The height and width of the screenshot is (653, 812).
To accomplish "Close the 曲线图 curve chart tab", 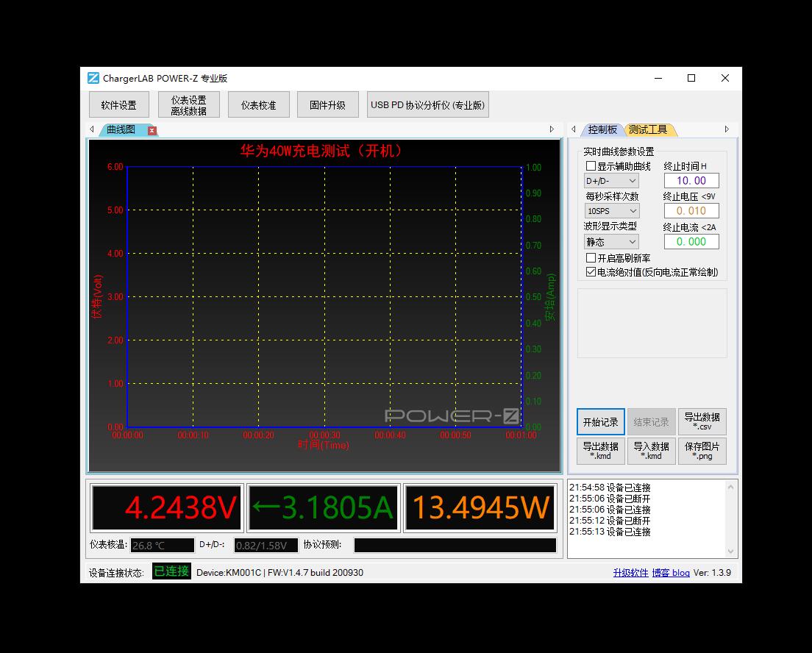I will pyautogui.click(x=152, y=129).
